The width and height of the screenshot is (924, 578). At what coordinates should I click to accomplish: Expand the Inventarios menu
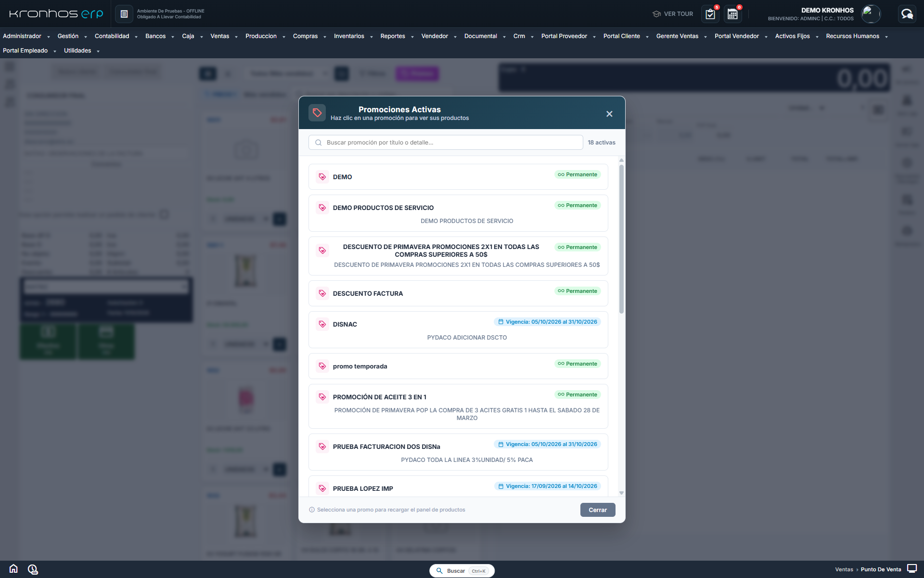tap(353, 36)
